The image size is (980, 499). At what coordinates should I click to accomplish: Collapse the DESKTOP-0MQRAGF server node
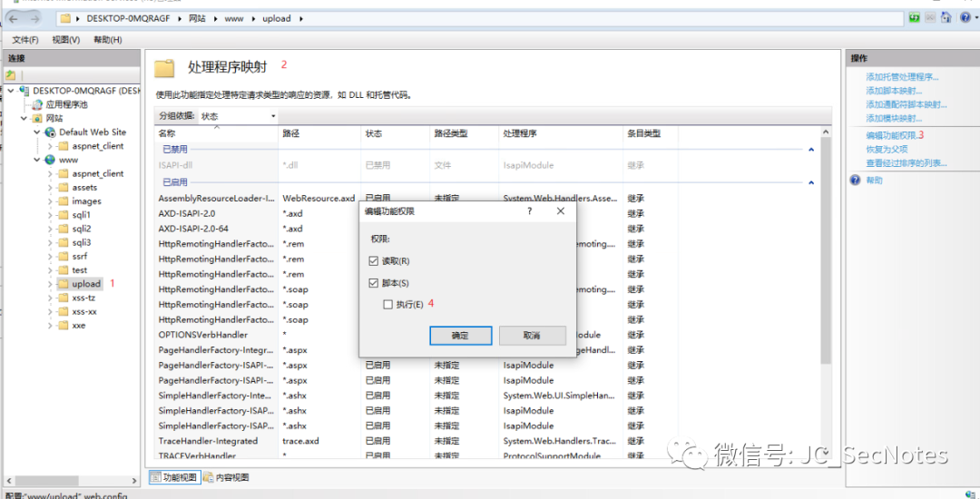(x=11, y=91)
